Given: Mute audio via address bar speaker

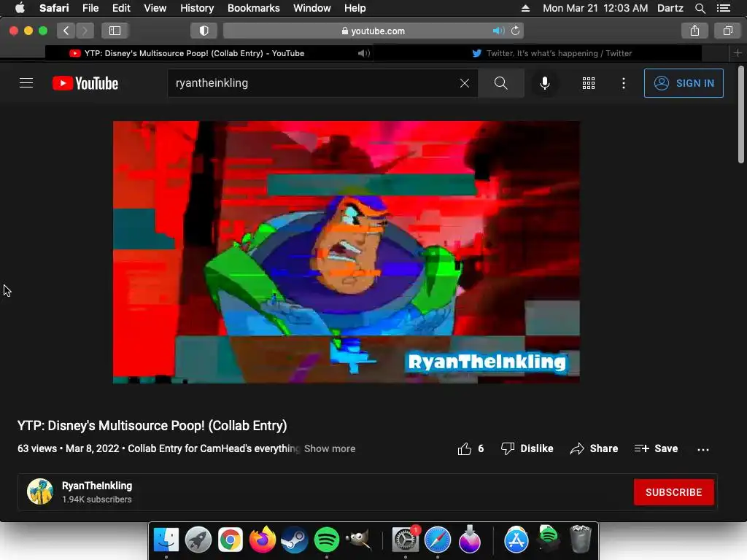Looking at the screenshot, I should tap(498, 31).
